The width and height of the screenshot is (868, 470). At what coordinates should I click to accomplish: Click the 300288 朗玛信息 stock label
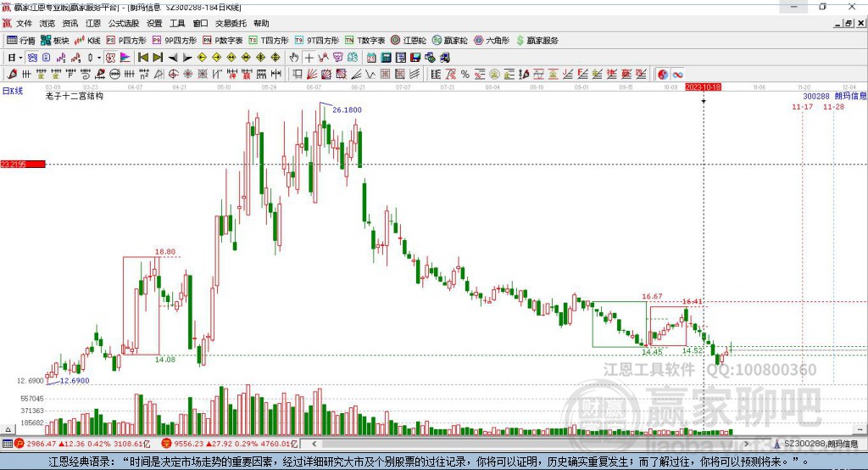(835, 97)
